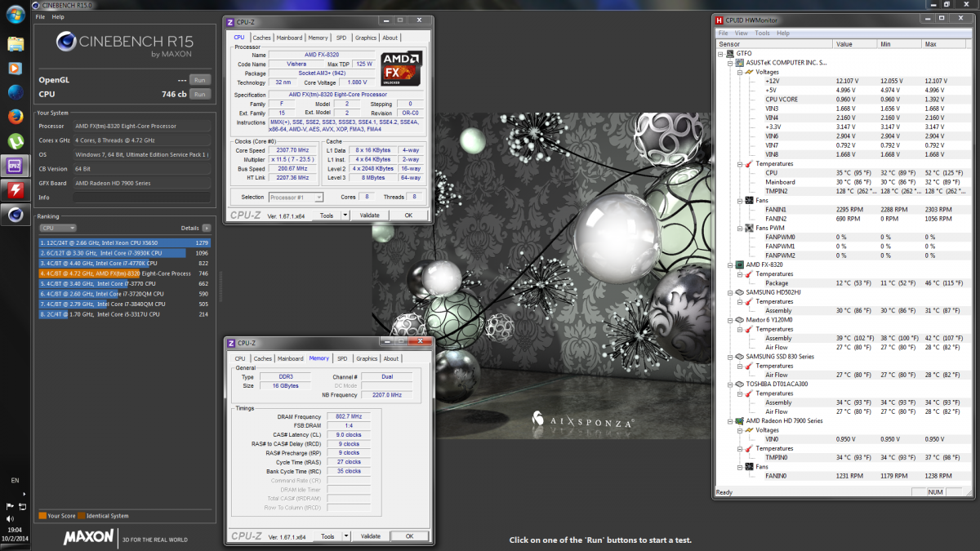
Task: Open the View menu in HWMonitor
Action: click(742, 33)
